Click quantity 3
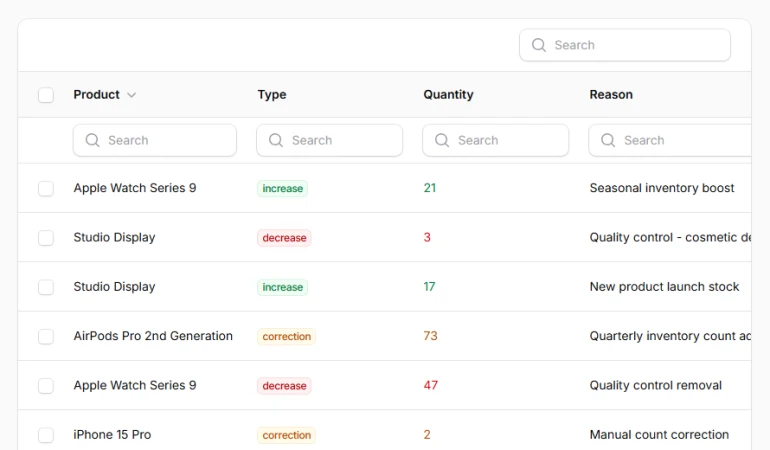 click(427, 237)
